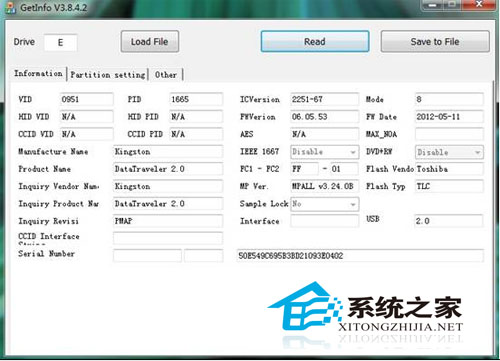Click the long serial number field 50E549C695B3
Screen dimensions: 500x361
(x=360, y=256)
